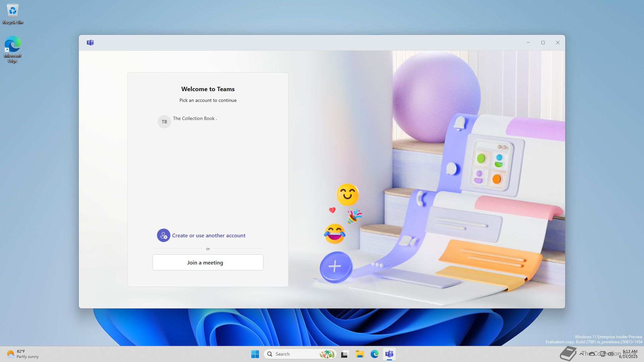The width and height of the screenshot is (644, 362).
Task: Open Create or use another account link
Action: [209, 236]
